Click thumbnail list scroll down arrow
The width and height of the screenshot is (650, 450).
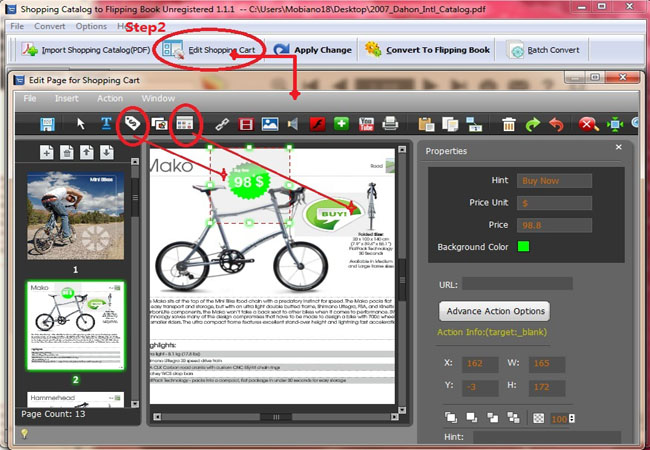coord(135,404)
